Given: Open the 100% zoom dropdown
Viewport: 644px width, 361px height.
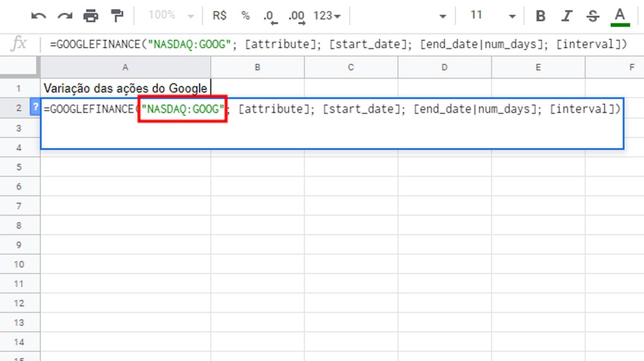Looking at the screenshot, I should [171, 15].
